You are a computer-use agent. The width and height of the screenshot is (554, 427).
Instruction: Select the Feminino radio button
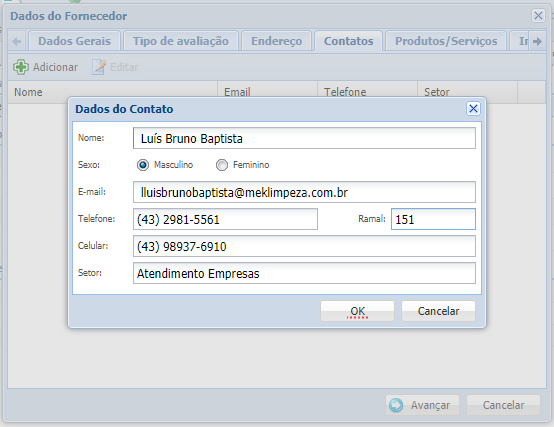(x=222, y=165)
